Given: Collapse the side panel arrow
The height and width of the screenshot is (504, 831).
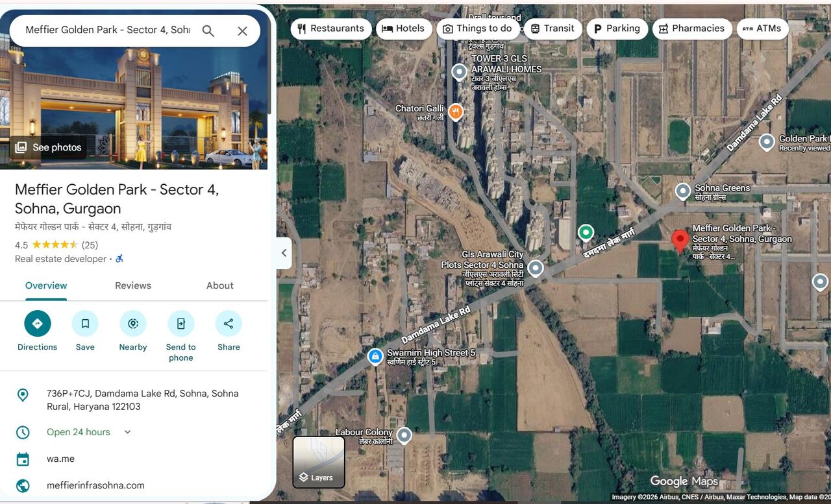Looking at the screenshot, I should point(284,253).
